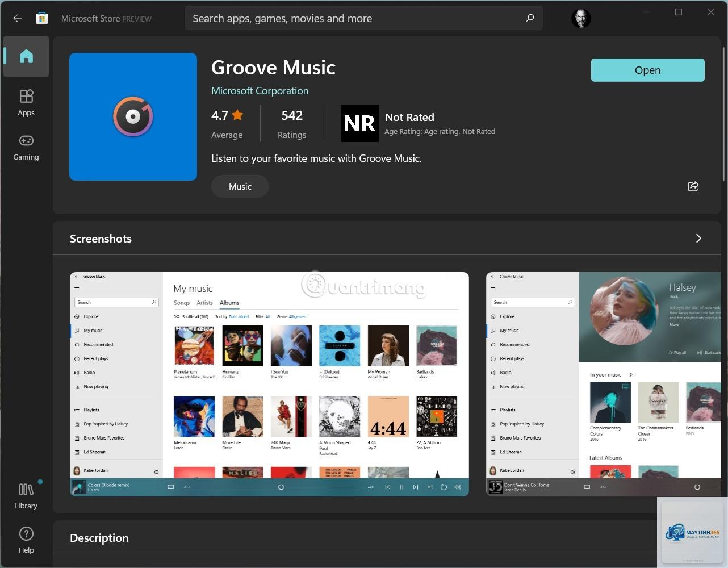Open Help in the sidebar
This screenshot has width=728, height=568.
tap(26, 540)
